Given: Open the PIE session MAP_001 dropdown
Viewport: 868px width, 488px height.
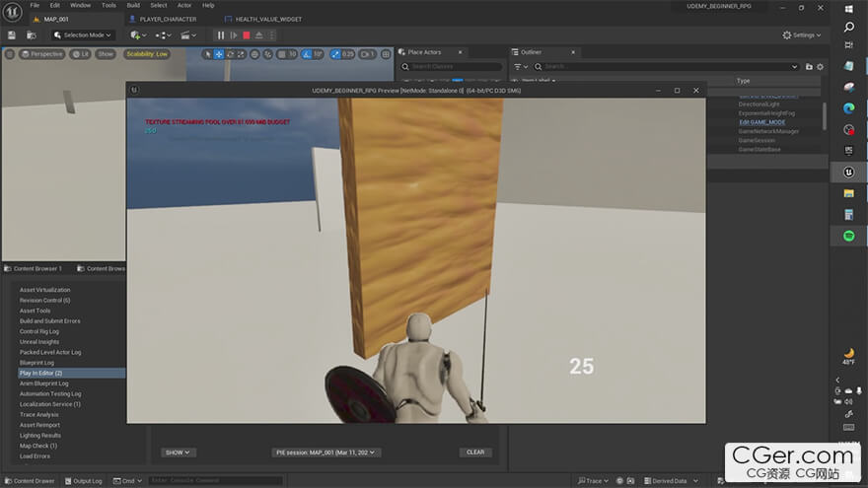Looking at the screenshot, I should click(325, 453).
